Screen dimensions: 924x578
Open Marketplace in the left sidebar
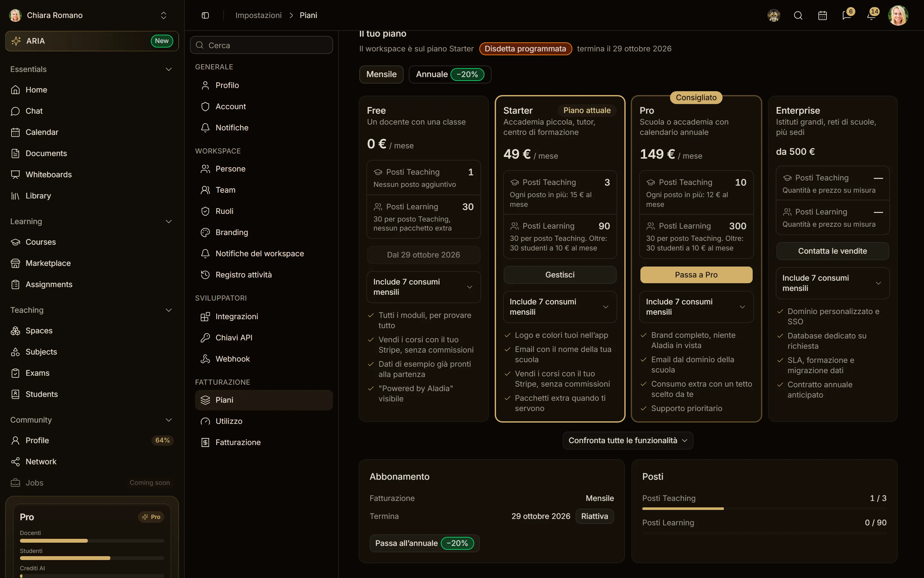point(92,263)
